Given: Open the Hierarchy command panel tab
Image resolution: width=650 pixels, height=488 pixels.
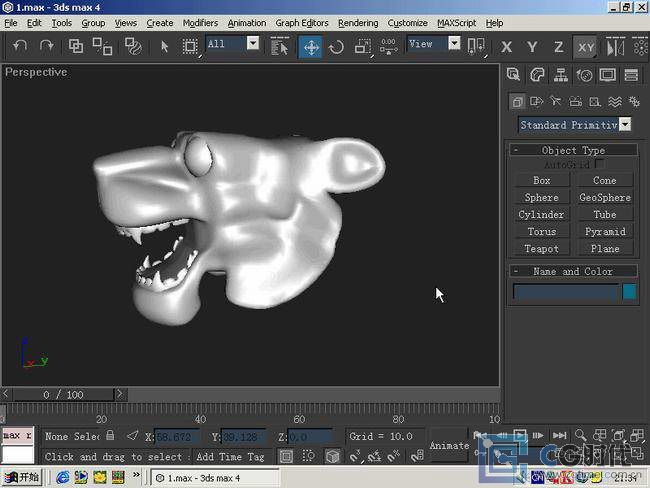Looking at the screenshot, I should 561,75.
